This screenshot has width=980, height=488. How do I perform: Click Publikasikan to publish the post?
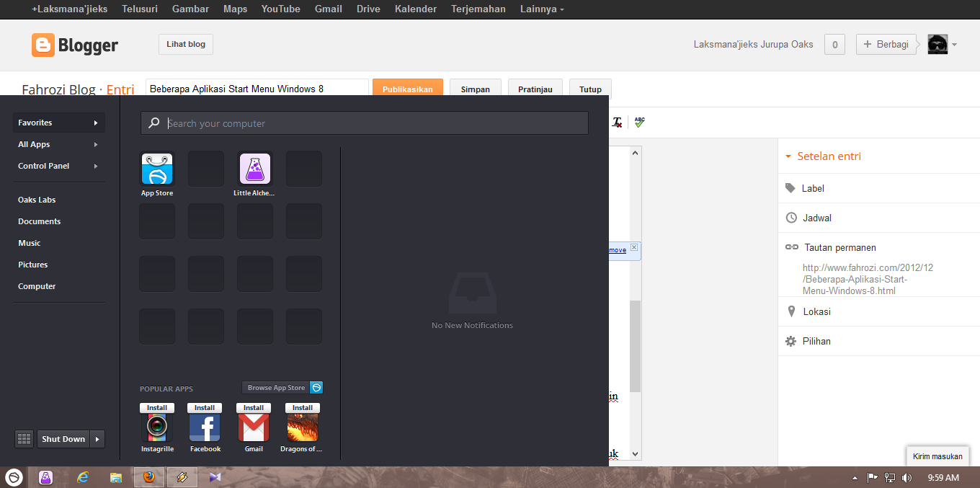click(408, 89)
